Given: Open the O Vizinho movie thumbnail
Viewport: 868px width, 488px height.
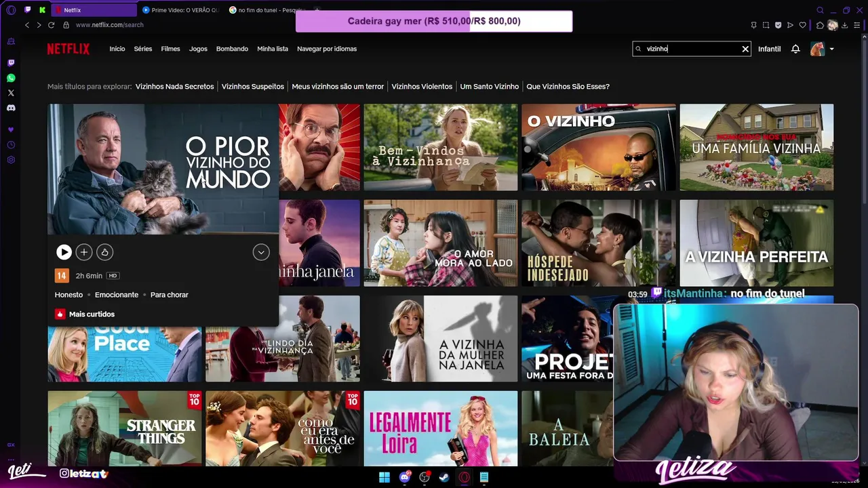Looking at the screenshot, I should click(x=599, y=147).
